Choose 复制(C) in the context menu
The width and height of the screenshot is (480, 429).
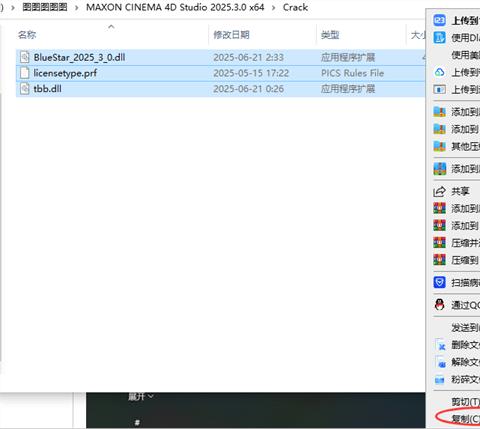(465, 419)
